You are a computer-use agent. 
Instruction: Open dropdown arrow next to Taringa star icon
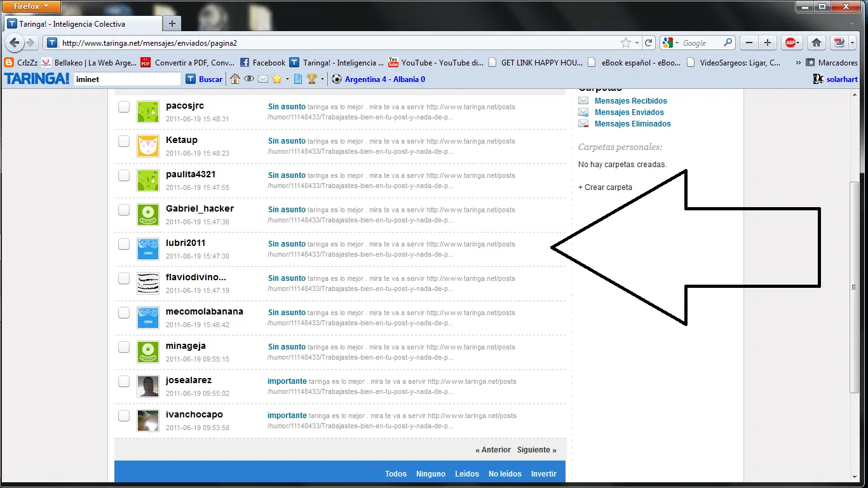[x=287, y=79]
